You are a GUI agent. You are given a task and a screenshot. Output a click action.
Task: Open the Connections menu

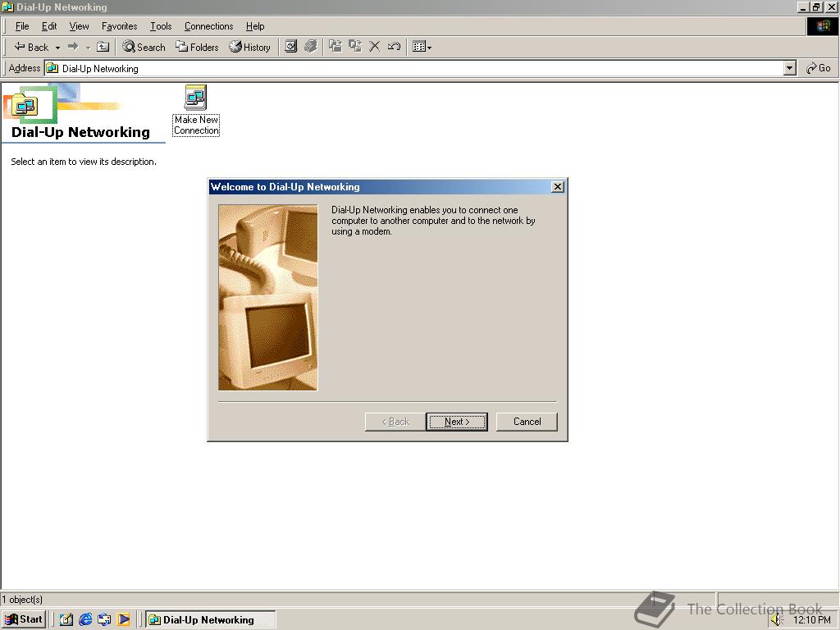209,26
